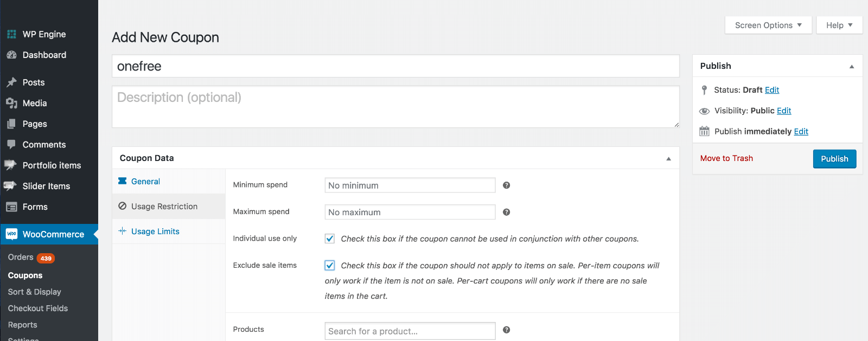
Task: Open the Dashboard gauge icon
Action: 11,55
